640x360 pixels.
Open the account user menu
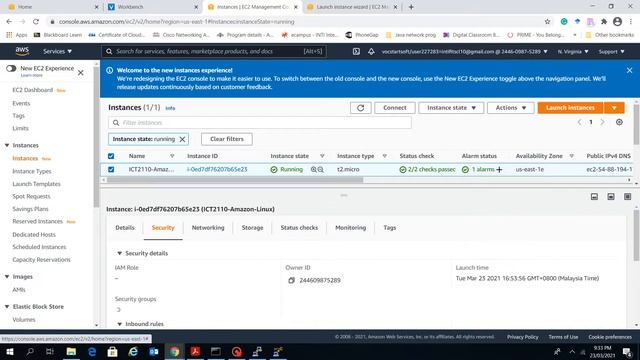click(464, 51)
